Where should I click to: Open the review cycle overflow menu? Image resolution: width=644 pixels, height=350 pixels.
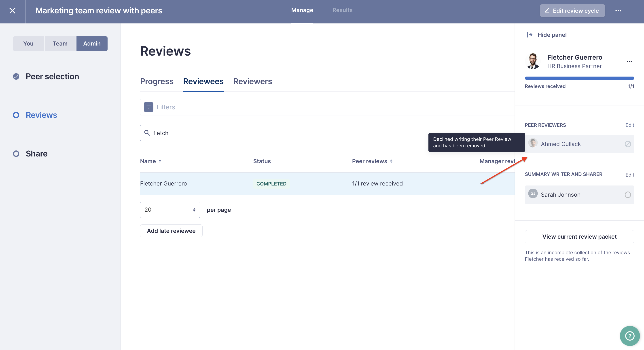click(x=619, y=10)
